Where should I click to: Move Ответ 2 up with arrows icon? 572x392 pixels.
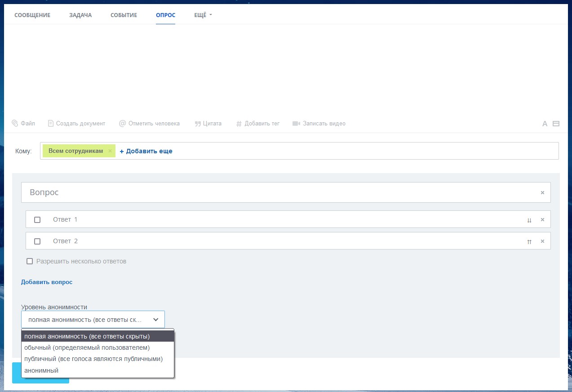click(529, 241)
